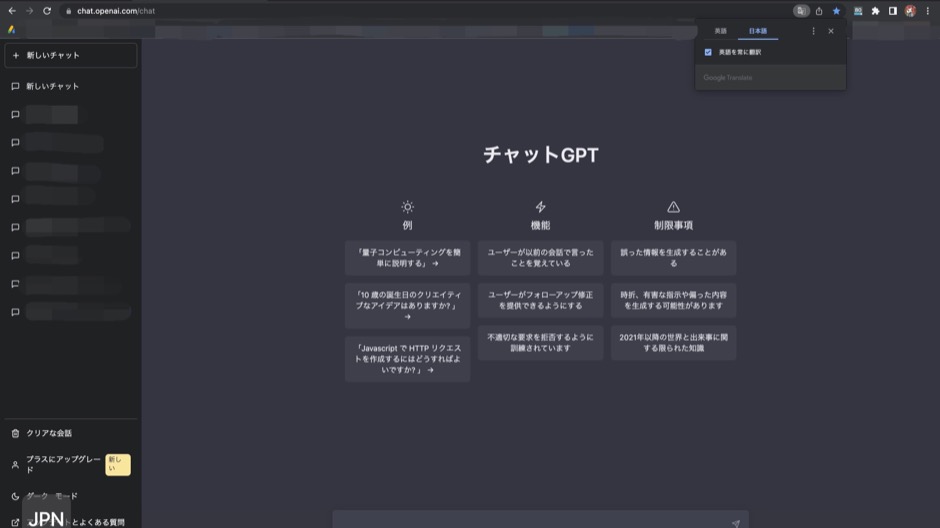Screen dimensions: 940x528
Task: Click 時折、有害な指示 limitation card
Action: click(x=674, y=300)
